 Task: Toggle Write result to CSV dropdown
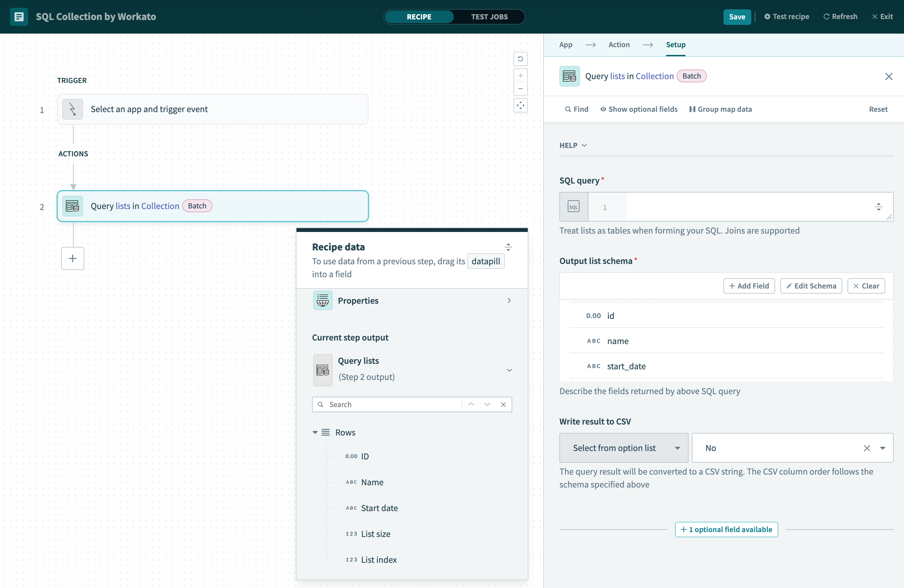(x=884, y=447)
